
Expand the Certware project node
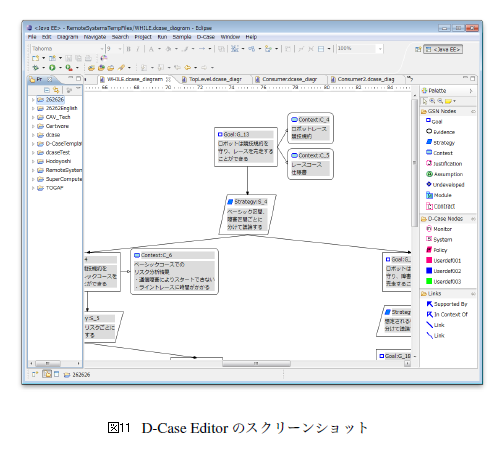pyautogui.click(x=33, y=126)
